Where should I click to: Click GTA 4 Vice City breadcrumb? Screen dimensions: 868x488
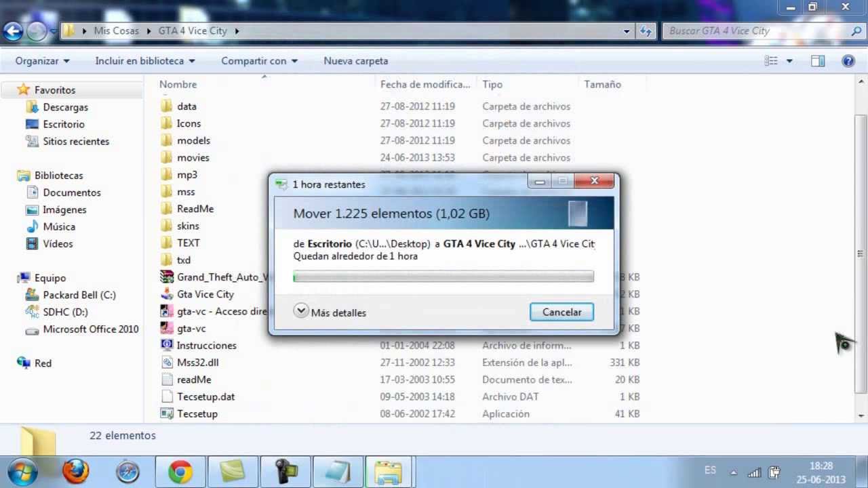tap(193, 30)
